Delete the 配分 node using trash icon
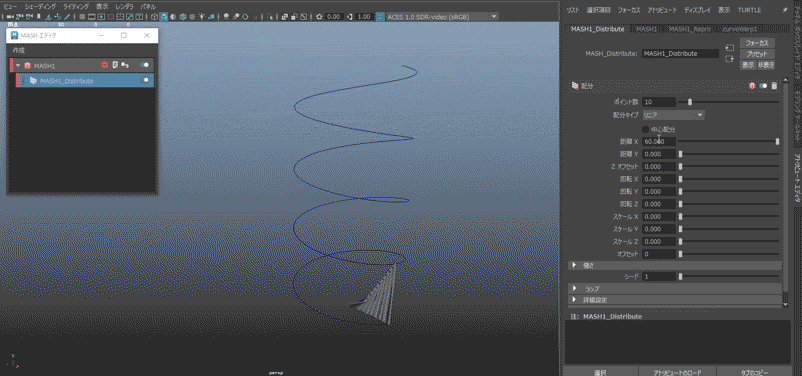 point(774,86)
